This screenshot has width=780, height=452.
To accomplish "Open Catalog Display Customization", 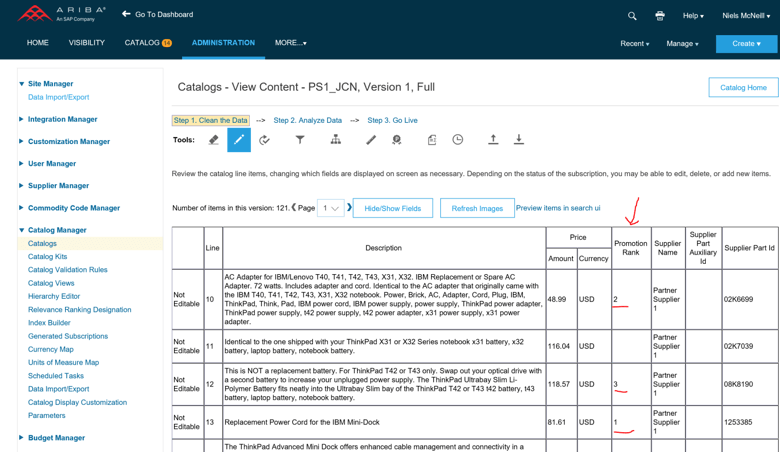I will click(x=78, y=402).
